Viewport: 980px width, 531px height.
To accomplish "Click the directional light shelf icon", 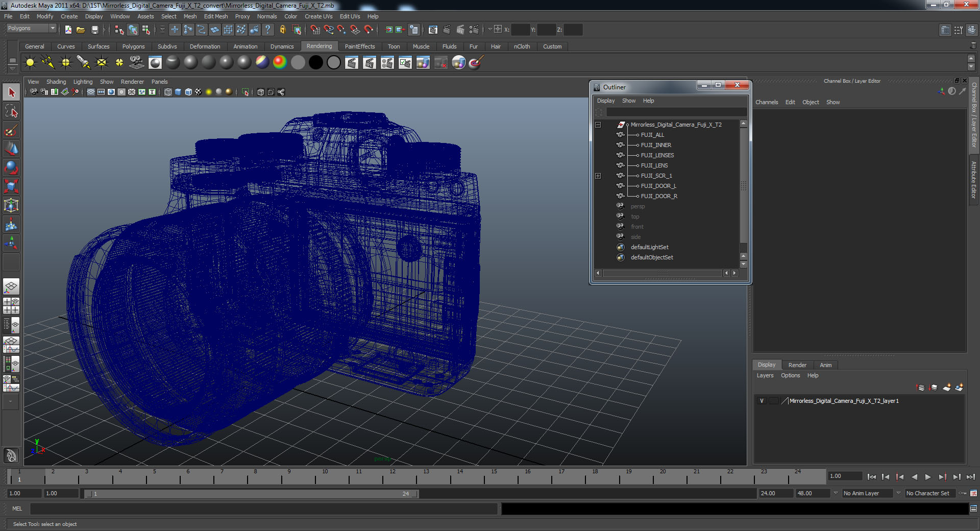I will [48, 62].
